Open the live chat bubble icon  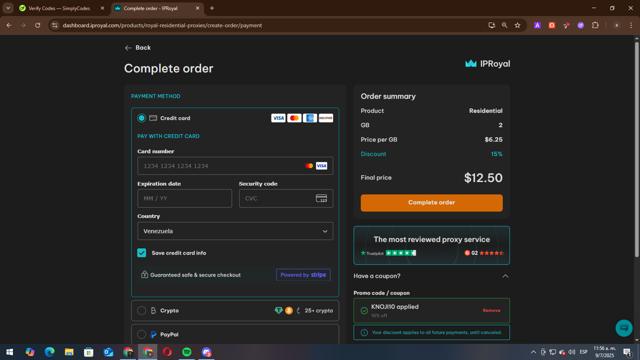click(624, 328)
